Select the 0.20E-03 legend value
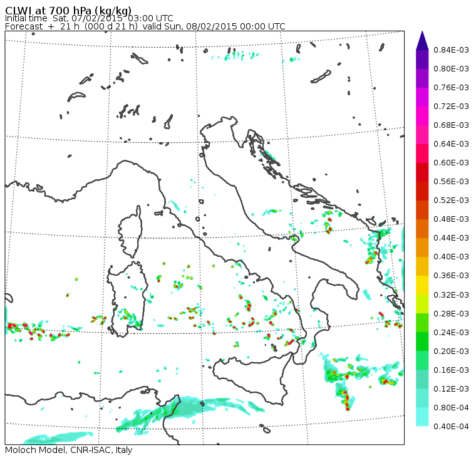 coord(451,351)
